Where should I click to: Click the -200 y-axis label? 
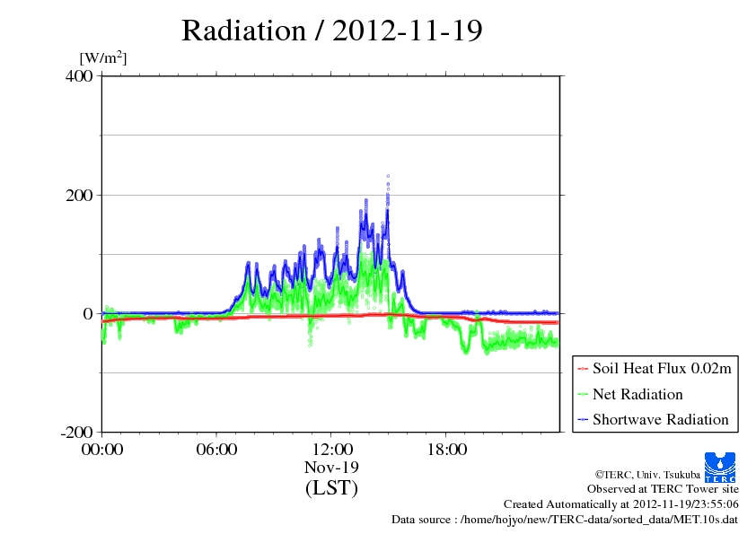(76, 432)
